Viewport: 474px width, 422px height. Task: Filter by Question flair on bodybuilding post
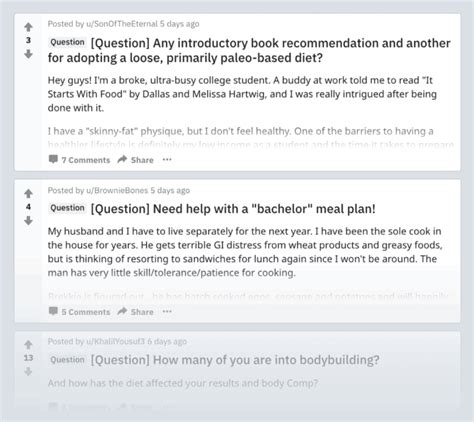point(67,360)
